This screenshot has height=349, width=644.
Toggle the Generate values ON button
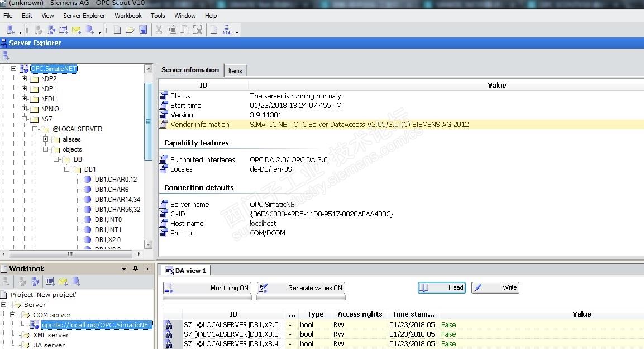point(300,288)
